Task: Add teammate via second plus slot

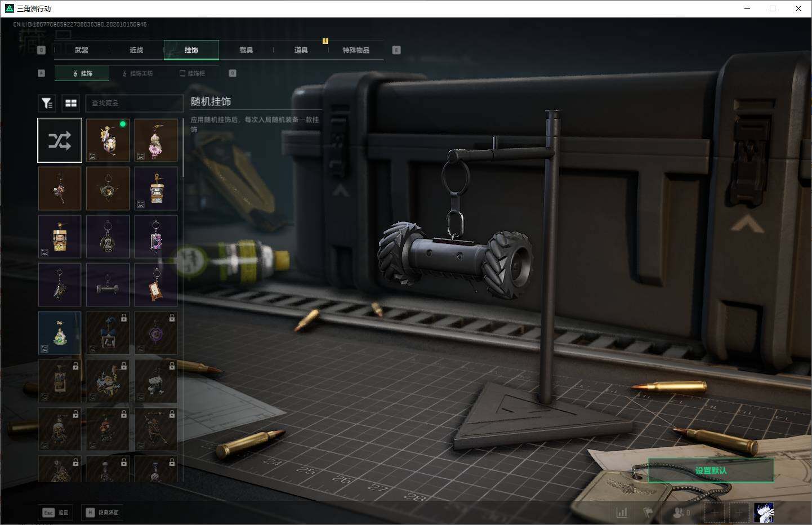Action: [x=739, y=513]
